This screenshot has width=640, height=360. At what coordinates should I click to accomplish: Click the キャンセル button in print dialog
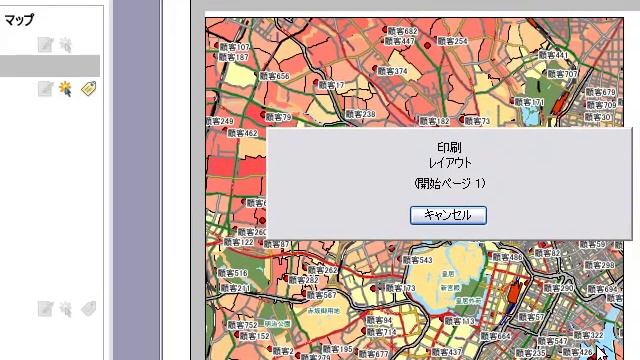point(448,215)
